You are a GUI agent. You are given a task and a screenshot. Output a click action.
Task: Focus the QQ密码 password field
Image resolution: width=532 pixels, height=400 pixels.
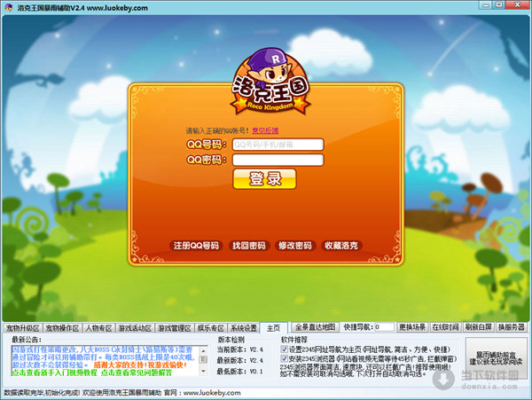pos(278,160)
